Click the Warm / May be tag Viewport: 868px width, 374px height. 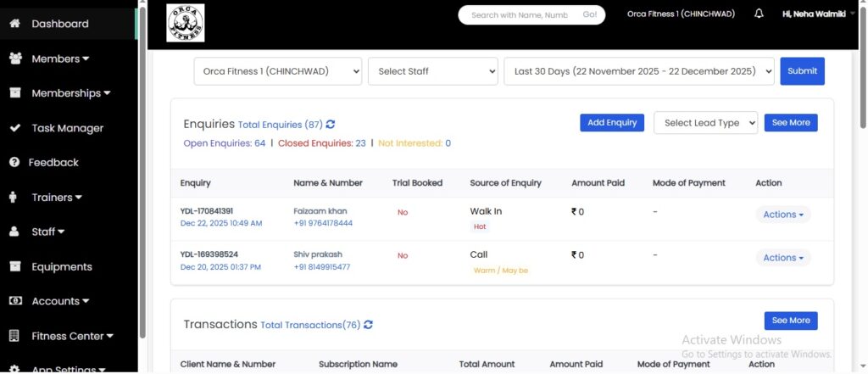(x=500, y=271)
